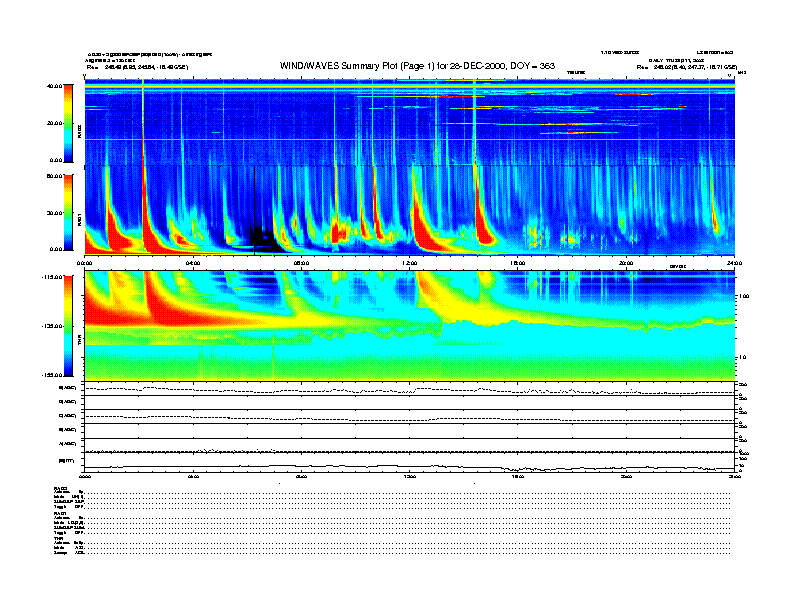Click the RAD2 header in status block

point(61,488)
